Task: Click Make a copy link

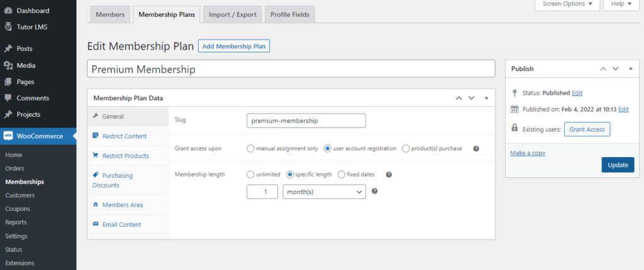Action: click(528, 153)
